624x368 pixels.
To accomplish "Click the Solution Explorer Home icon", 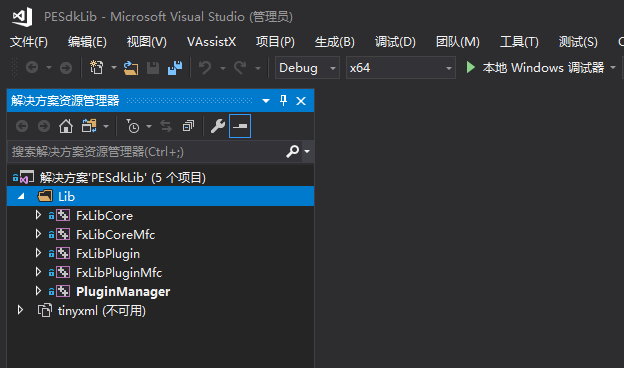I will [66, 127].
